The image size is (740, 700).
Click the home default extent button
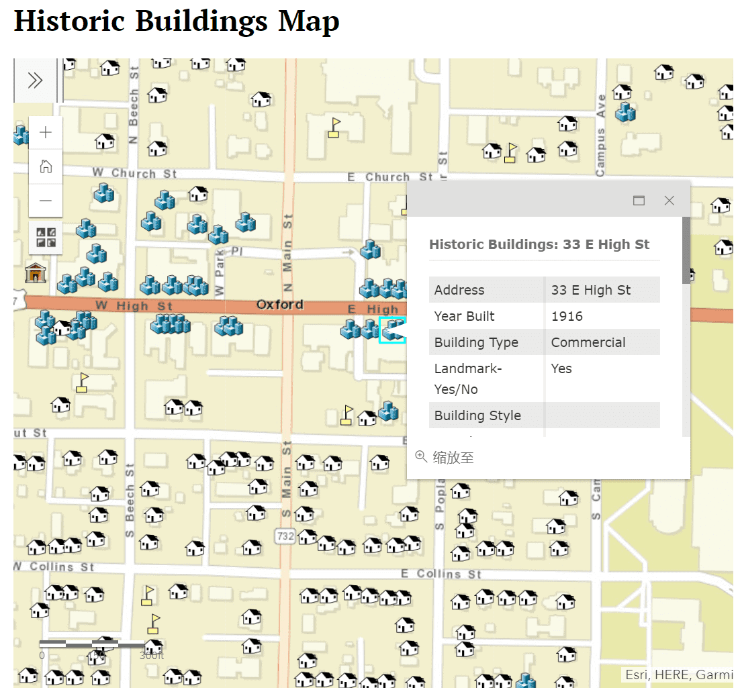(x=46, y=166)
